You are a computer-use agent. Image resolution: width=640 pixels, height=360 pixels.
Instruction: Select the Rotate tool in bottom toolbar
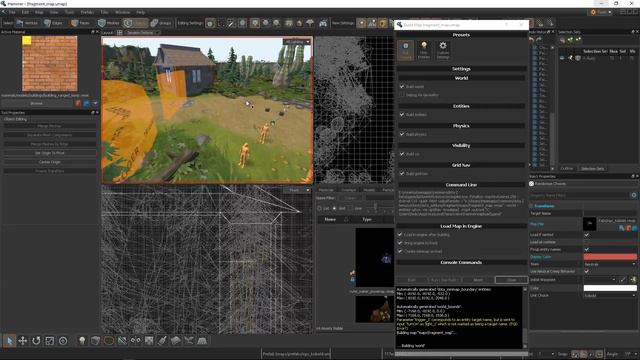pyautogui.click(x=36, y=340)
